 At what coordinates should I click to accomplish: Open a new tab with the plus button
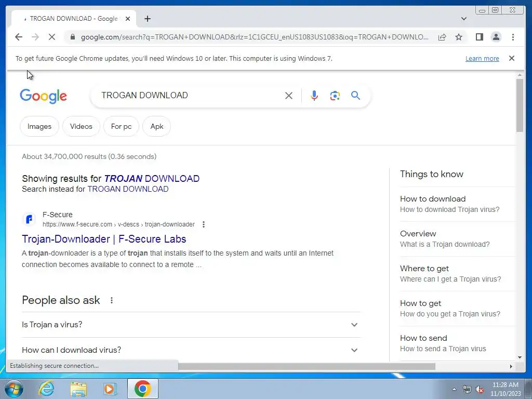tap(147, 19)
